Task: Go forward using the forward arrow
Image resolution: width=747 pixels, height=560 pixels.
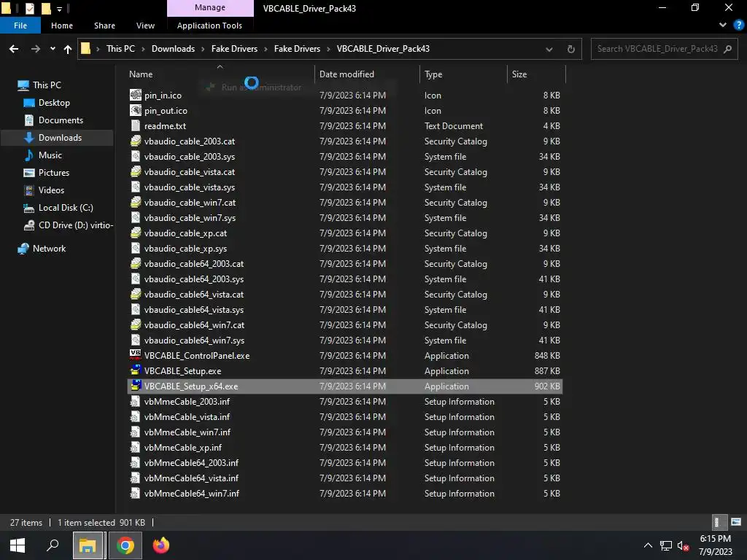Action: click(36, 49)
